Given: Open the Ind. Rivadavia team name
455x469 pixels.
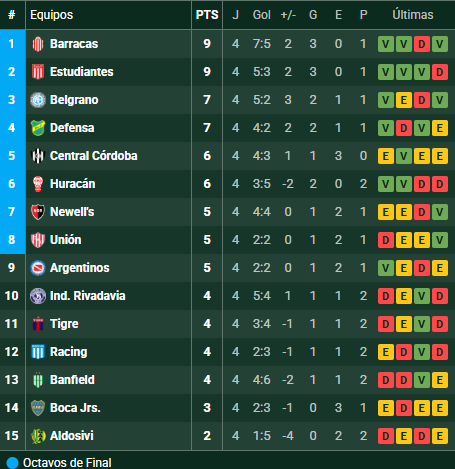Looking at the screenshot, I should (87, 296).
